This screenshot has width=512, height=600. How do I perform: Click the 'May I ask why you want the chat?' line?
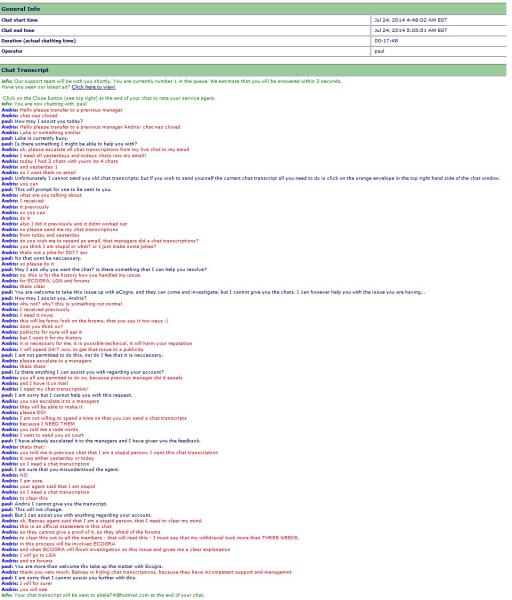point(104,269)
